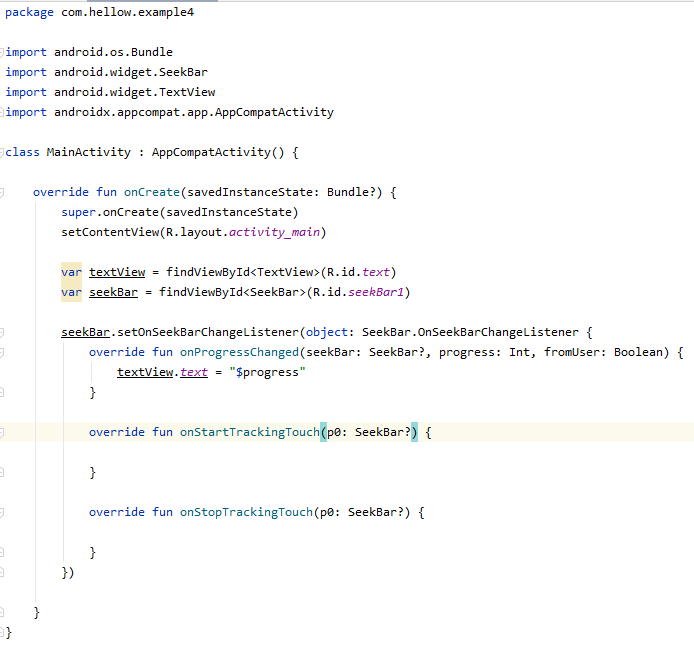The image size is (694, 649).
Task: Click underlined purple "text" property of textView
Action: (194, 372)
